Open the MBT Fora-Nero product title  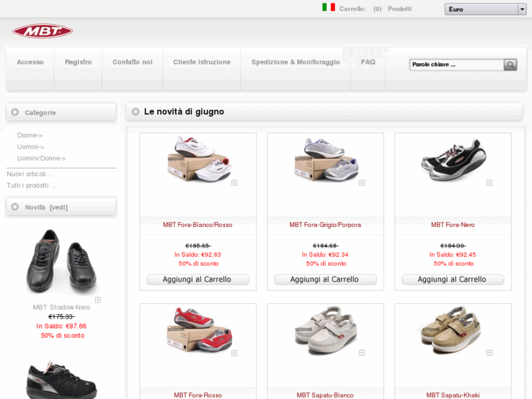(453, 225)
